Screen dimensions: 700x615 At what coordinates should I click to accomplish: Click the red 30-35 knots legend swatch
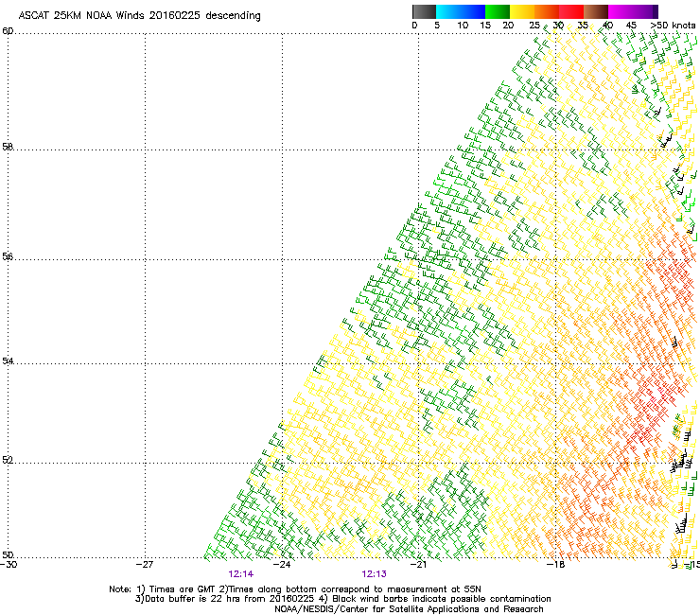[571, 11]
